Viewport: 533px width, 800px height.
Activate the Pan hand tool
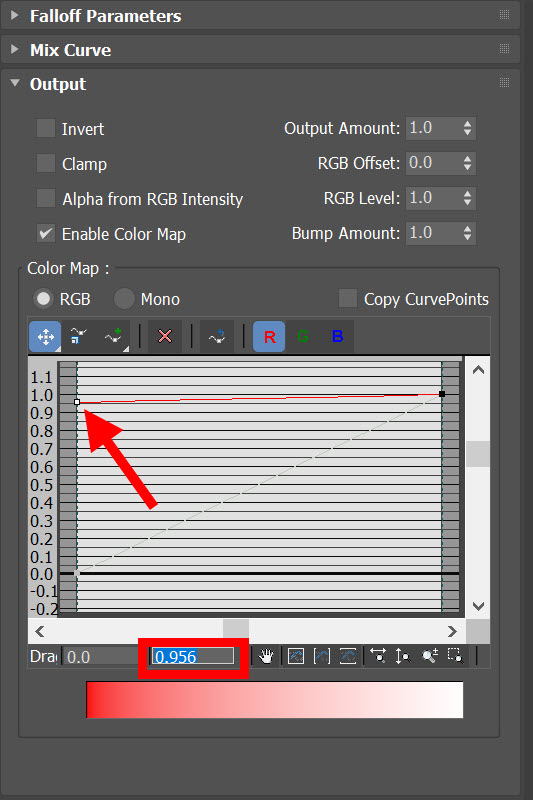[x=266, y=656]
